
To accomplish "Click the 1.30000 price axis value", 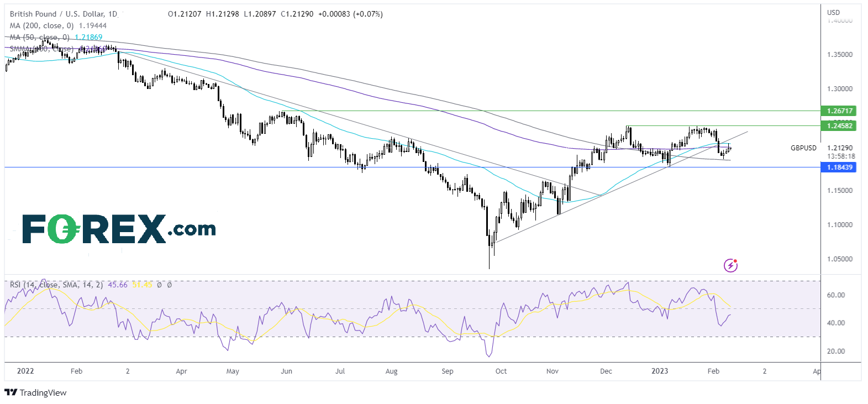I will 839,89.
